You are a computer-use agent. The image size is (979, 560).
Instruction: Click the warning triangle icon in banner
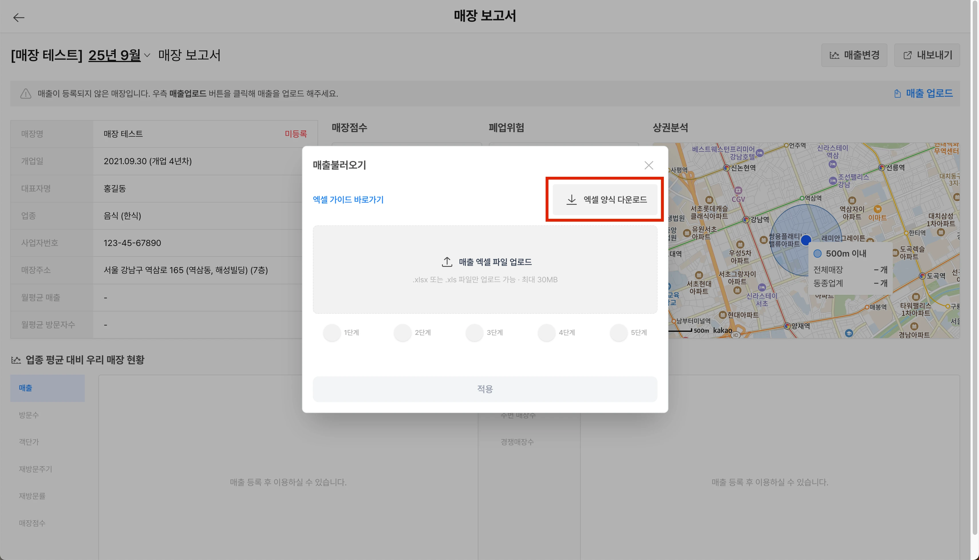[26, 94]
